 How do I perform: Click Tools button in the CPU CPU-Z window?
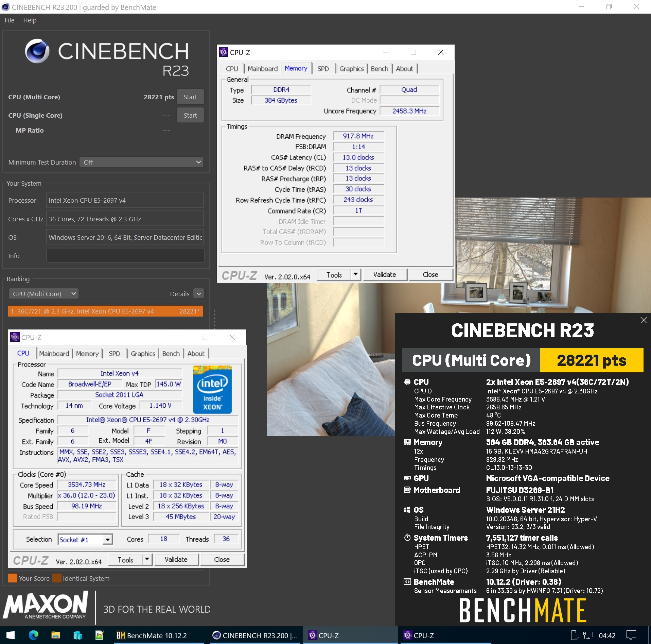point(125,559)
